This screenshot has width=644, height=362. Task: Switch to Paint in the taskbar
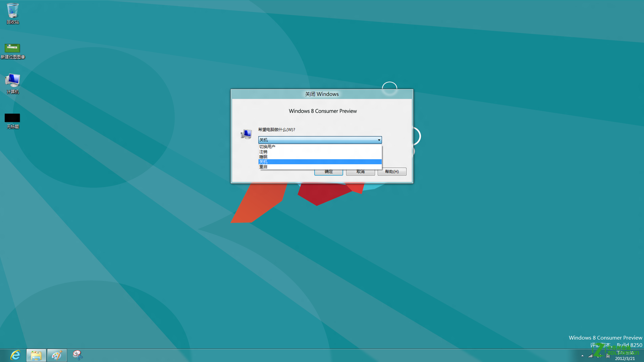tap(57, 355)
